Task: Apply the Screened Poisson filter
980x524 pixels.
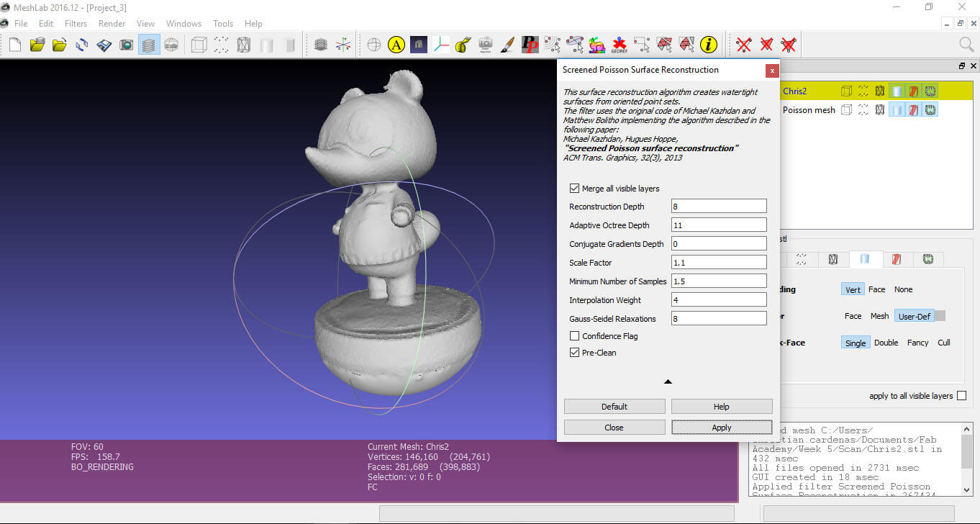Action: coord(722,428)
